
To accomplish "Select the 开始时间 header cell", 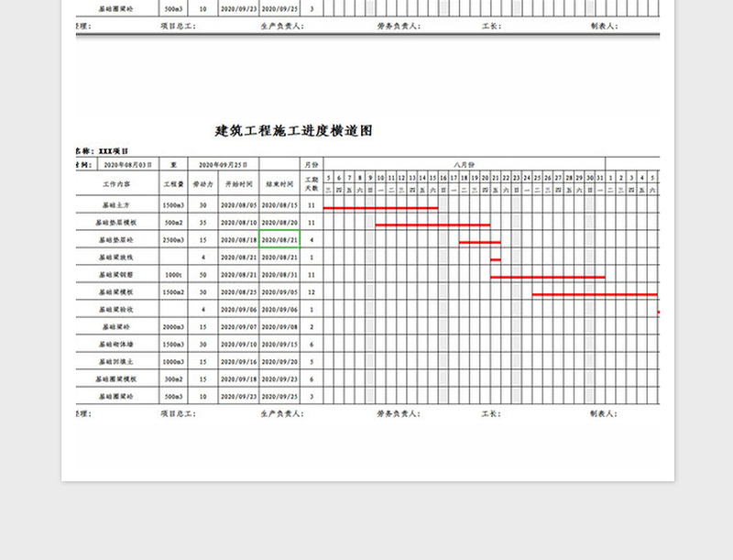I will (x=236, y=183).
